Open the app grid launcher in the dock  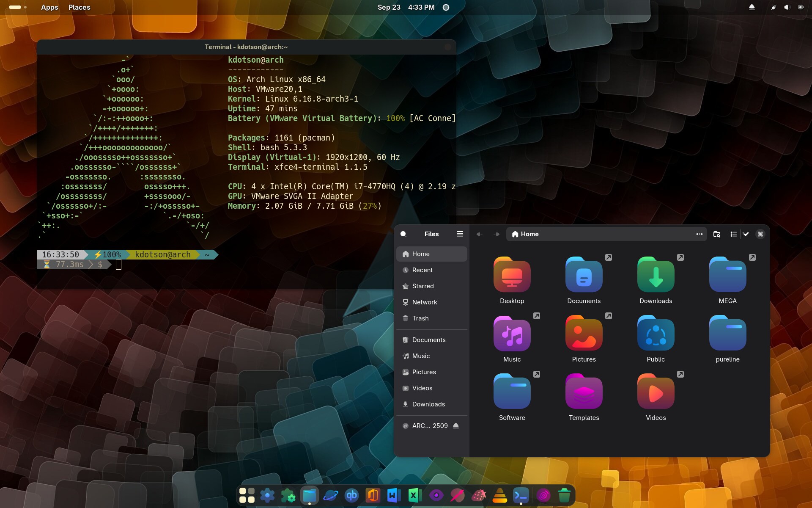[x=247, y=495]
